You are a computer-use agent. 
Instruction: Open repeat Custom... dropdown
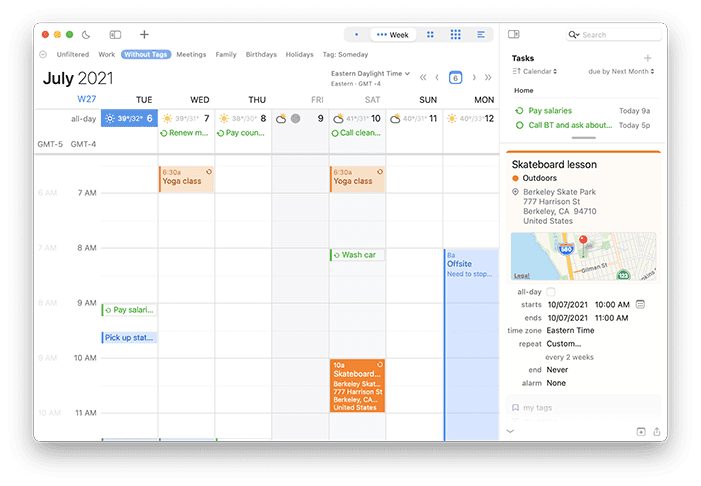pos(564,344)
